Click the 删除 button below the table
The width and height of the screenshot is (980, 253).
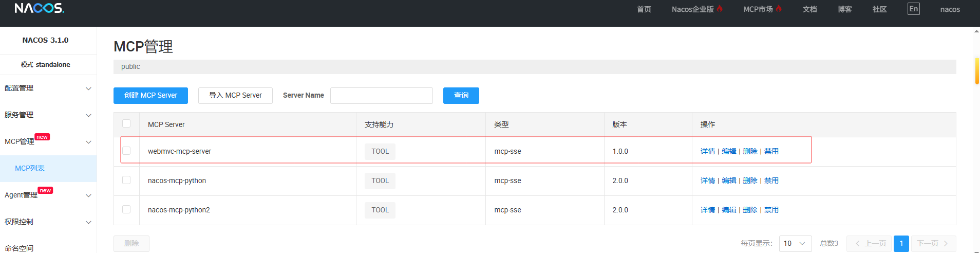(x=131, y=243)
